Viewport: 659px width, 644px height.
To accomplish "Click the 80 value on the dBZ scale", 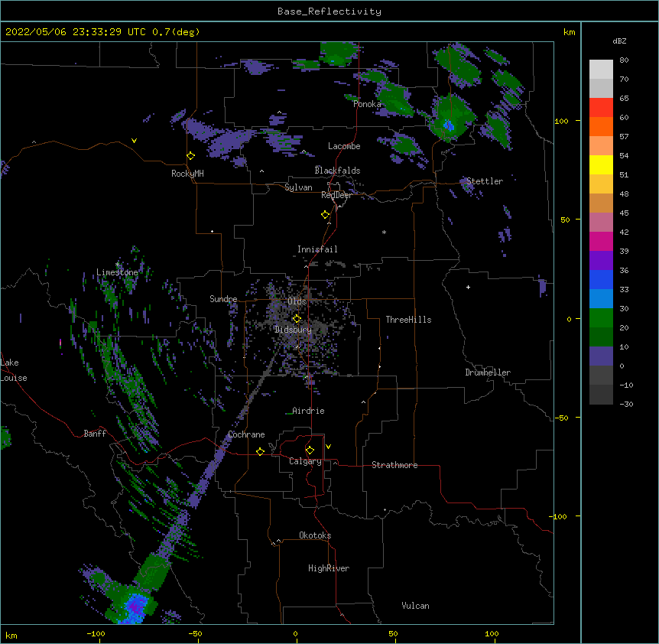I will coord(624,60).
